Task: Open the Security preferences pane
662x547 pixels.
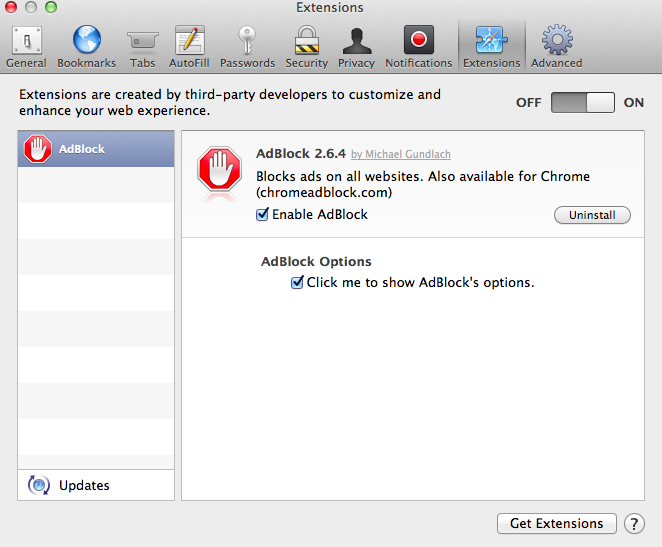Action: 306,46
